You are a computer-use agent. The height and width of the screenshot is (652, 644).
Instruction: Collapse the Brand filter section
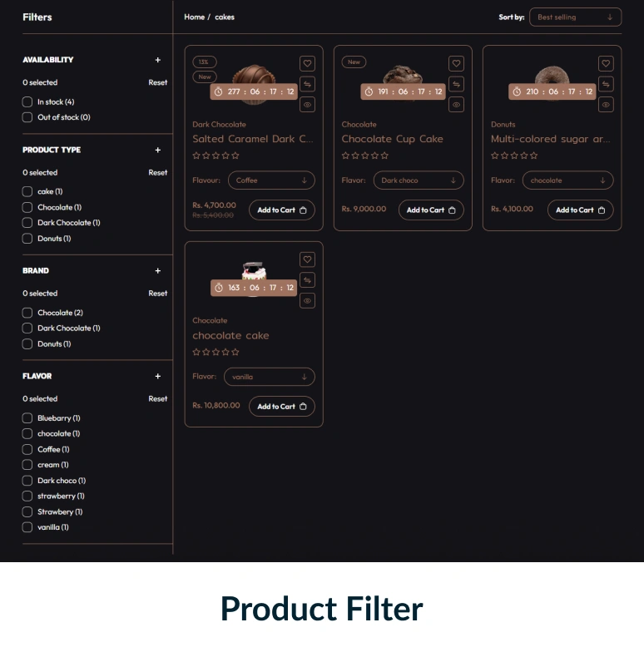[158, 271]
